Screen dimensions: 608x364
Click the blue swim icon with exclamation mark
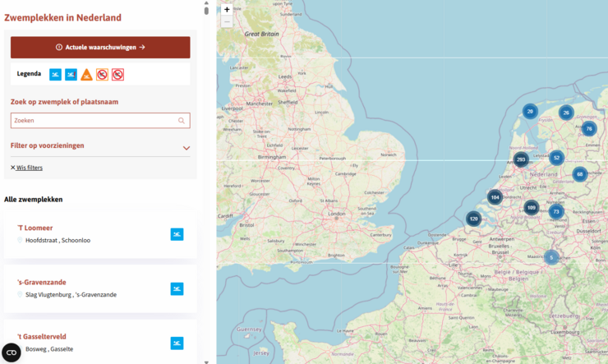pos(71,75)
